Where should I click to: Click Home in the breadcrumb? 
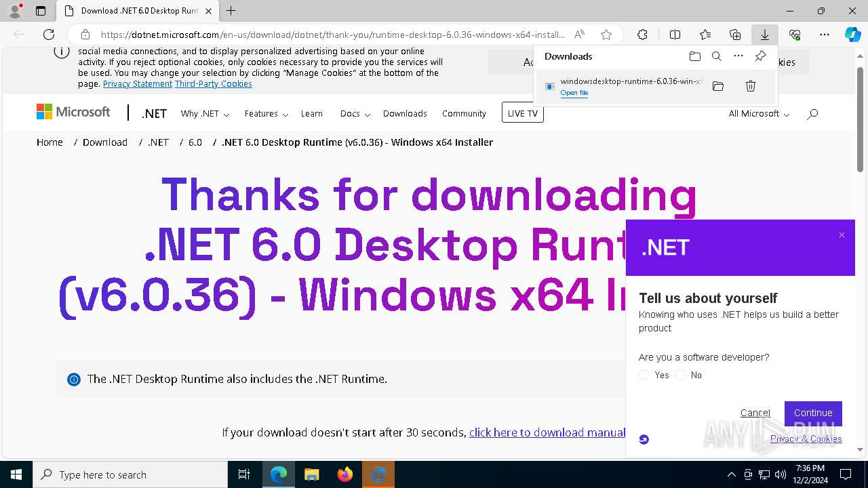tap(50, 142)
